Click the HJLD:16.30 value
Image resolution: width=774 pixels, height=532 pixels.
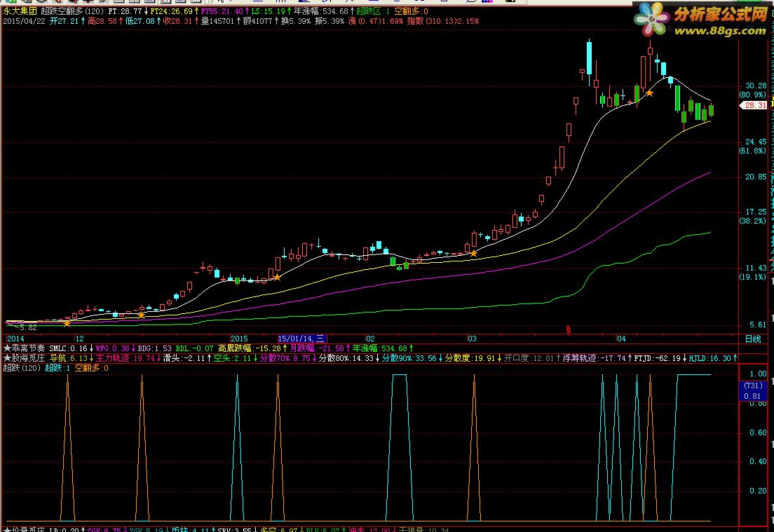click(x=709, y=358)
